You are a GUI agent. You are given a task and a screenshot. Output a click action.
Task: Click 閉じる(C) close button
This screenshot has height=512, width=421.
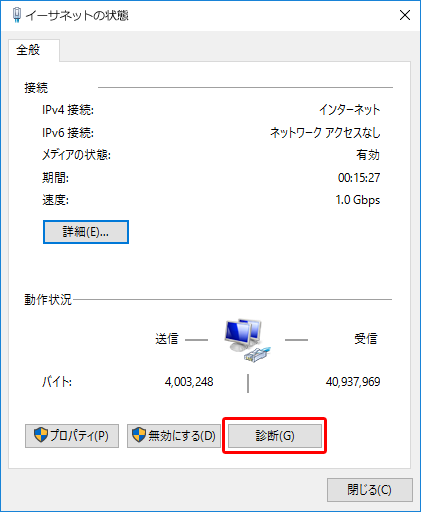pos(369,490)
